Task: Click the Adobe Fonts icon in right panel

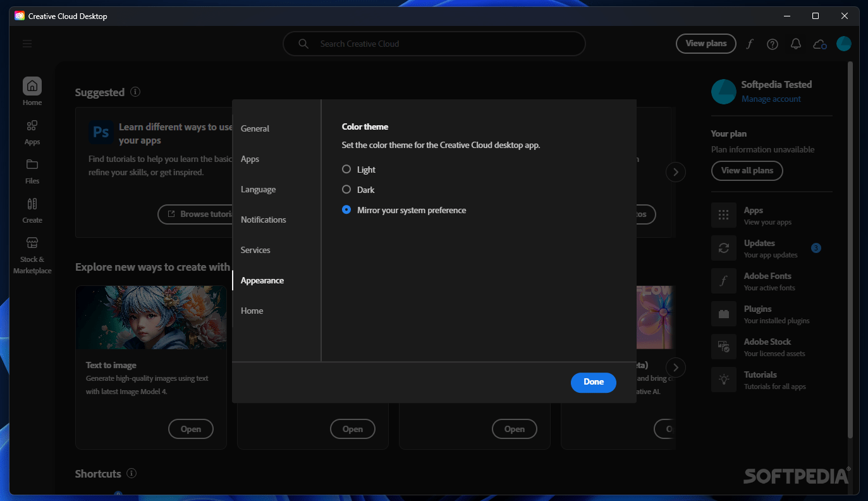Action: click(724, 281)
